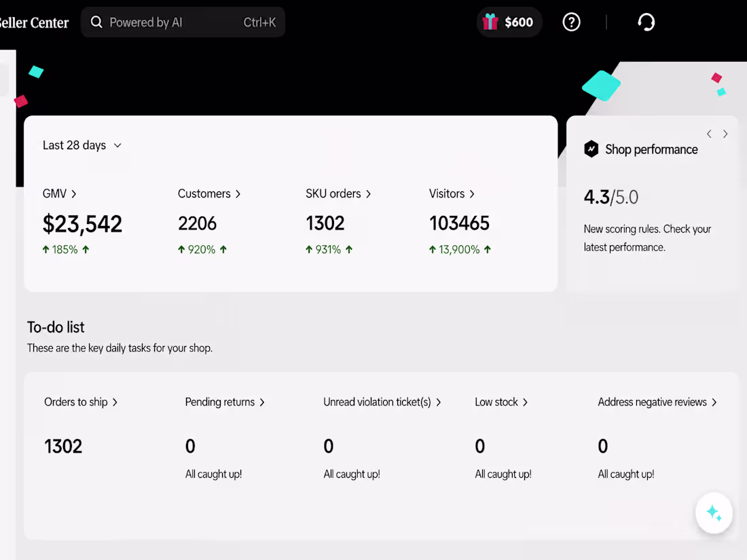747x560 pixels.
Task: Click the 4.3/5.0 performance score
Action: [x=611, y=197]
